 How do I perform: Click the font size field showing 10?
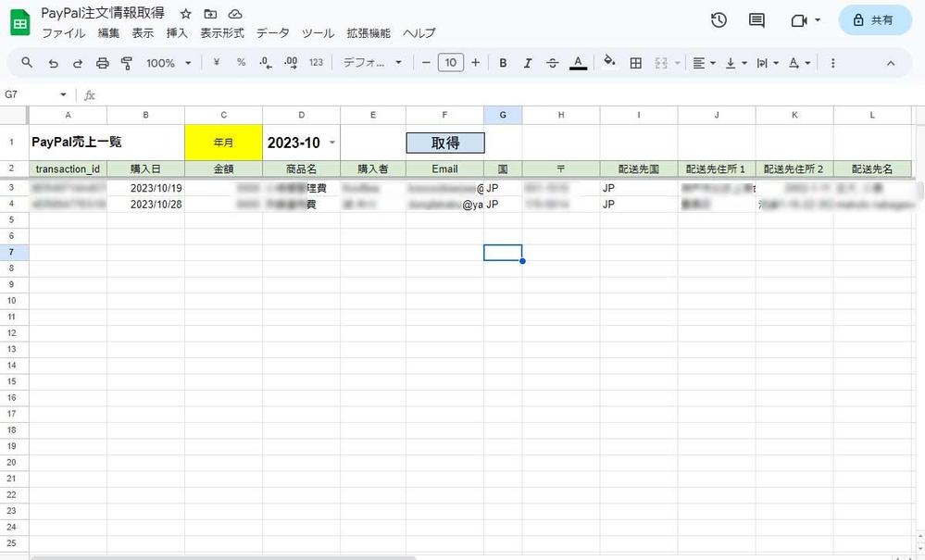451,63
